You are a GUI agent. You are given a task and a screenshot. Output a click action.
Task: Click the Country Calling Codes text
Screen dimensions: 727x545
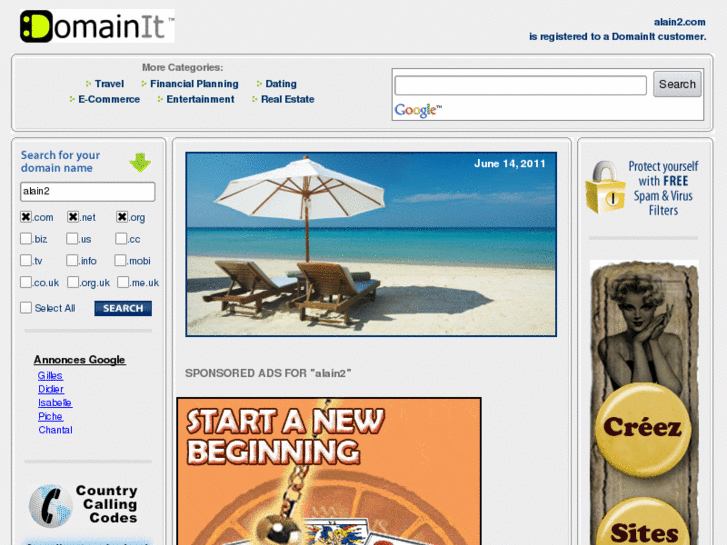tap(107, 504)
